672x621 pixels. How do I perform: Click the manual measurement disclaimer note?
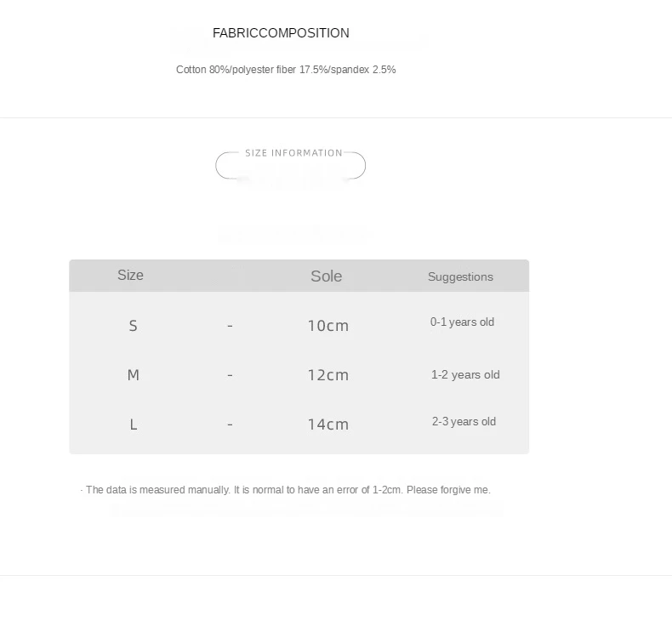point(286,490)
